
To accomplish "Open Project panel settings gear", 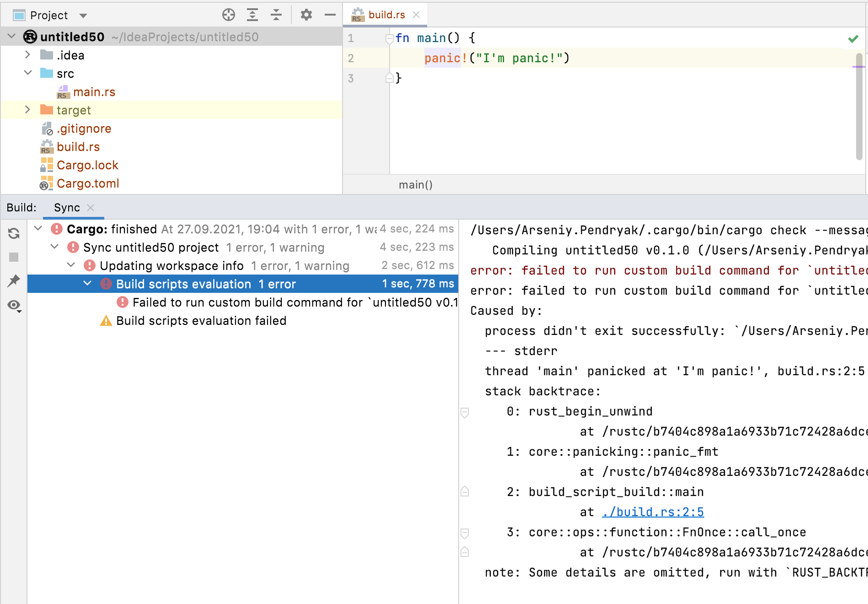I will (x=306, y=15).
